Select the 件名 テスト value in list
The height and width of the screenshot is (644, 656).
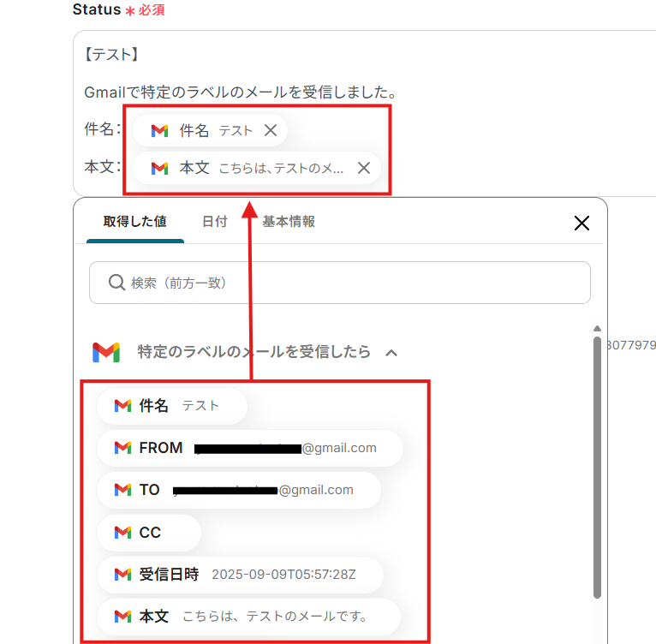172,406
